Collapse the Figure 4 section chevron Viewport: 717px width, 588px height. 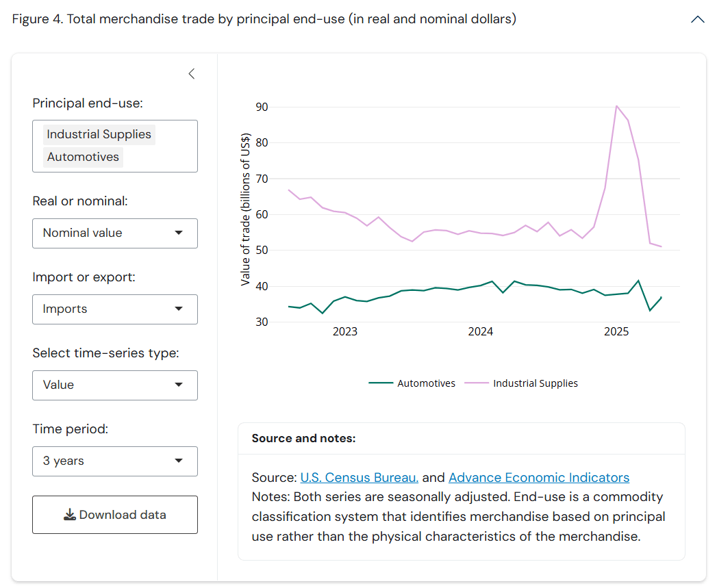(697, 19)
